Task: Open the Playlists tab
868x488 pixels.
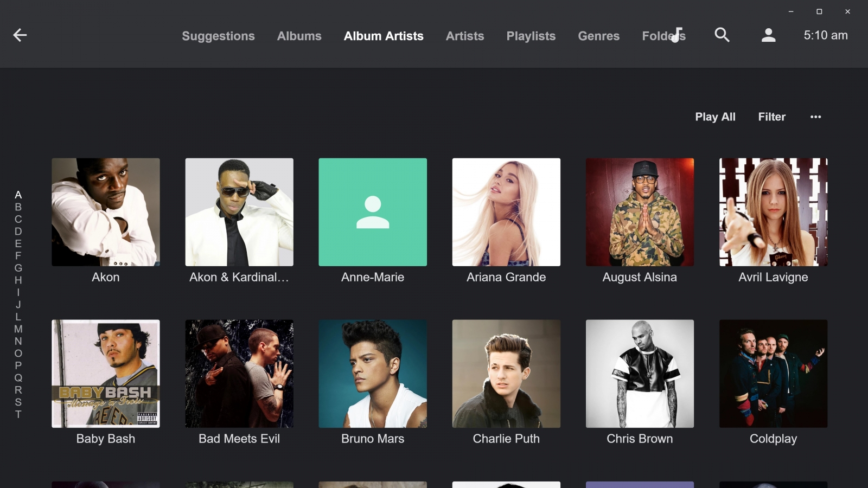Action: click(x=531, y=36)
